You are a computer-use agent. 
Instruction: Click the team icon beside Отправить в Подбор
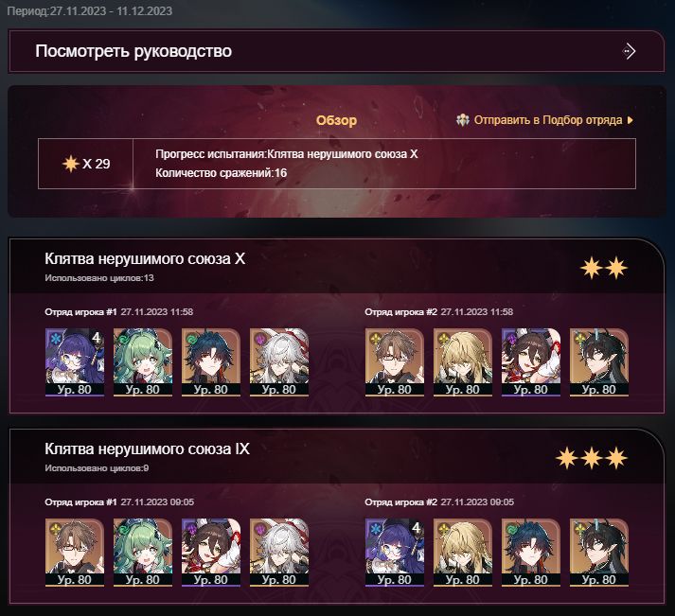click(x=463, y=120)
